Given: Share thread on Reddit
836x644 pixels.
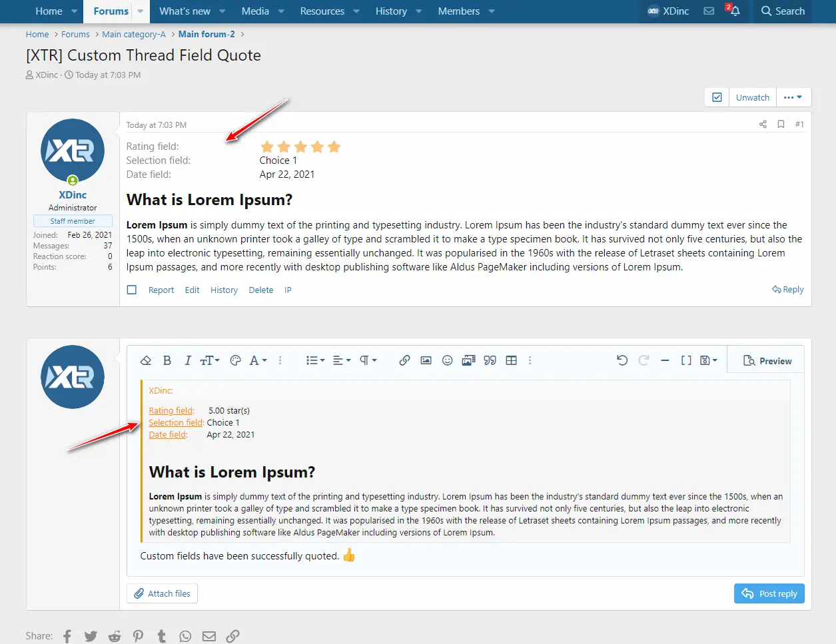Looking at the screenshot, I should (x=115, y=636).
